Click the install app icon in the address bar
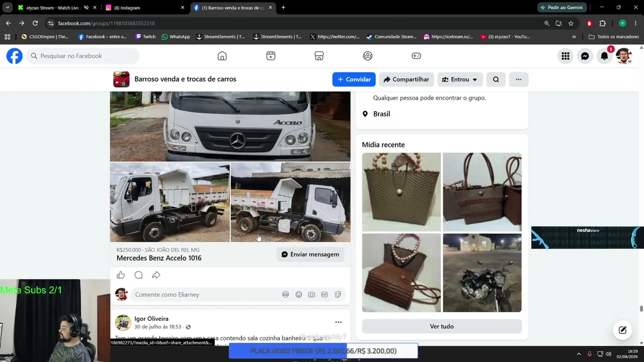Viewport: 644px width, 362px height. [559, 23]
